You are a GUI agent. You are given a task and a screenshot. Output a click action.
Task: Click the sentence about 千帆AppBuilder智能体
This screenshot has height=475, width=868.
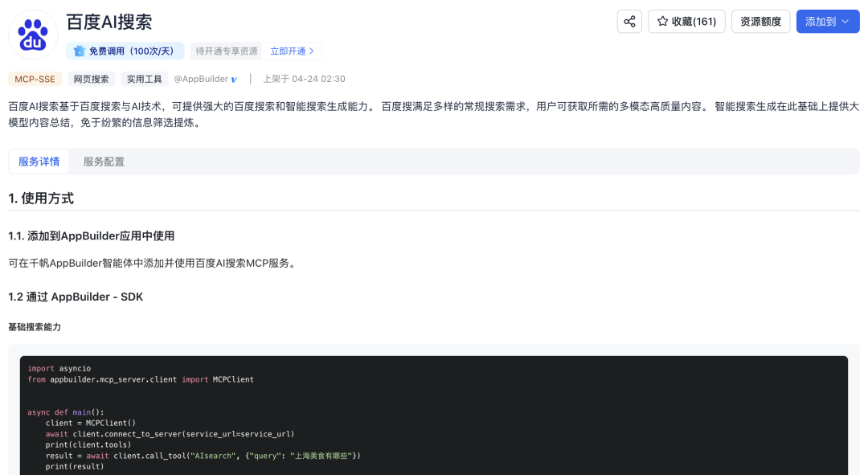coord(154,263)
